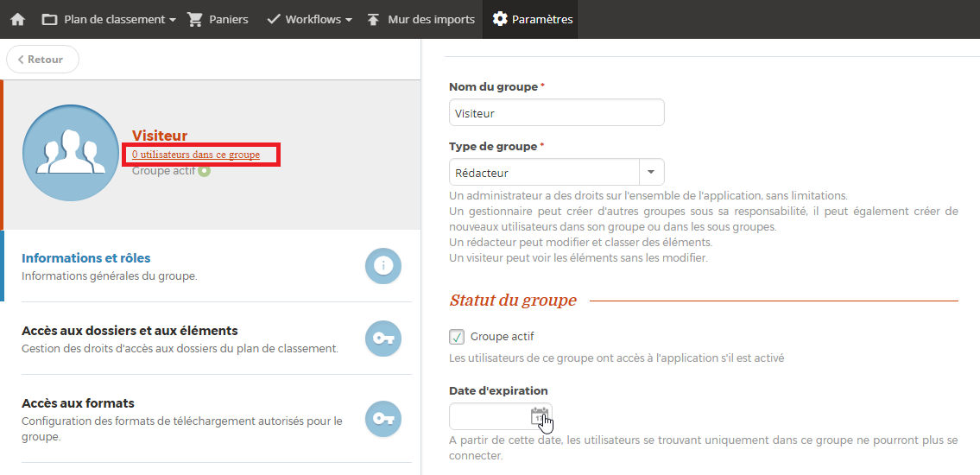Go to the home page via house icon

(x=17, y=19)
